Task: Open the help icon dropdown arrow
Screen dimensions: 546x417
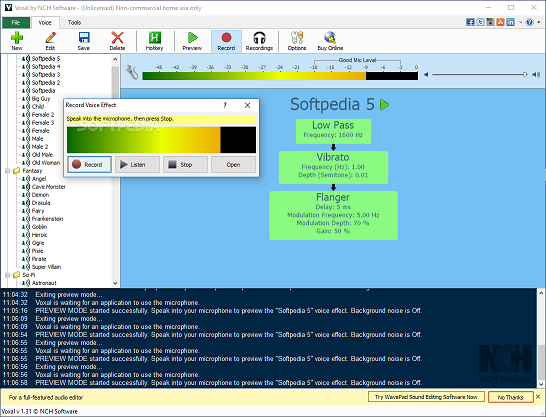Action: pos(538,22)
